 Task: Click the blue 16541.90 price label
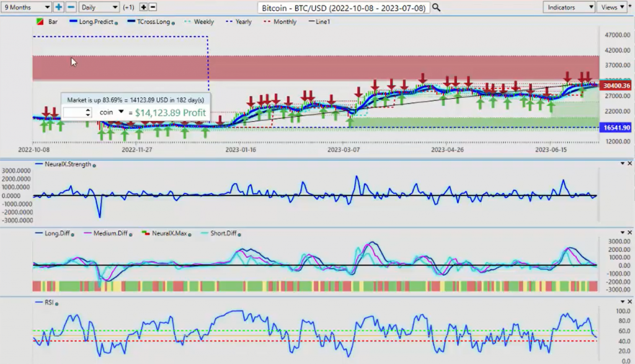(x=617, y=128)
